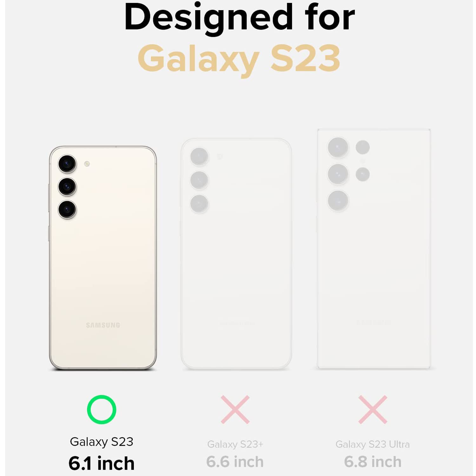Screen dimensions: 476x476
Task: Click the 6.6 inch size text
Action: [235, 462]
